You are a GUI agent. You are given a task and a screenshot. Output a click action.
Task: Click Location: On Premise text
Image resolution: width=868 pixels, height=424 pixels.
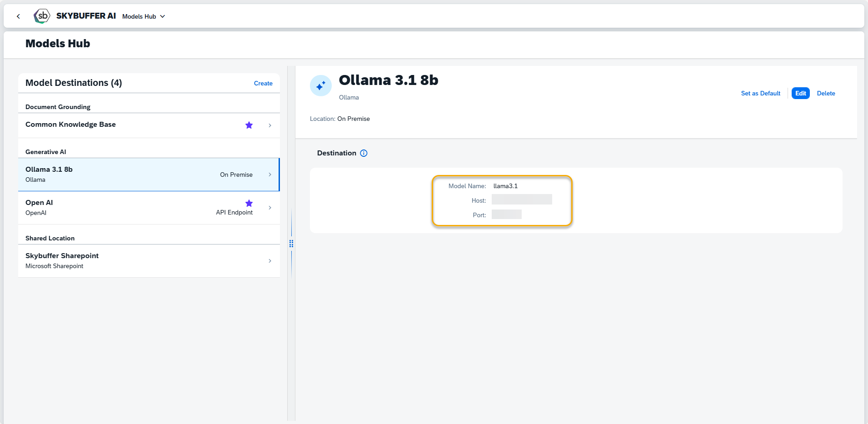coord(340,119)
